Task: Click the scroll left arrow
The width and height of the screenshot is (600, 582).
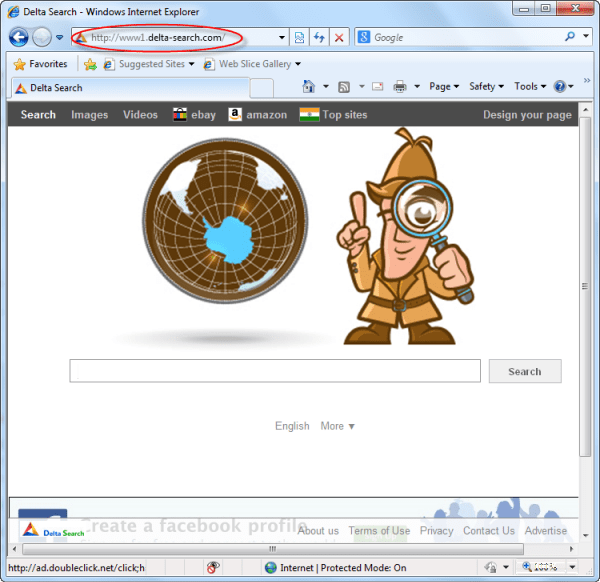Action: tap(14, 549)
